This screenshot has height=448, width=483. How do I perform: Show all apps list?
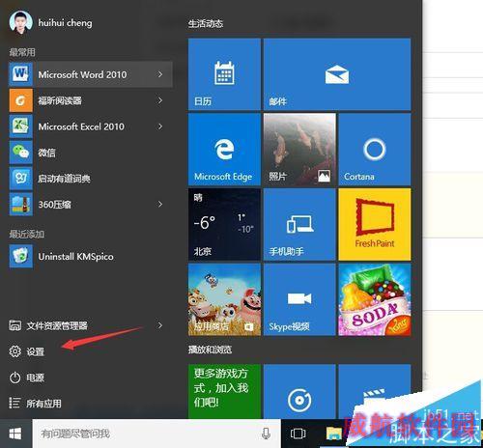tap(35, 403)
